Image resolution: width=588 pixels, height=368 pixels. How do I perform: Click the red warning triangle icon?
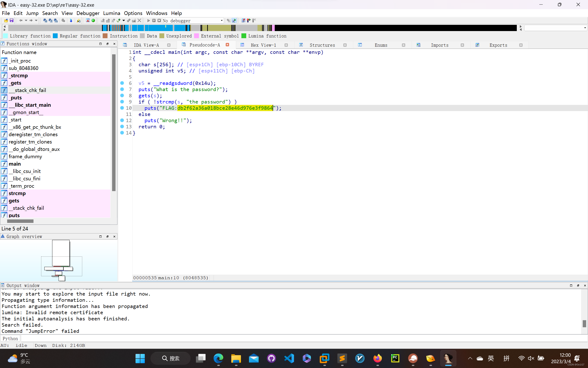[x=88, y=21]
